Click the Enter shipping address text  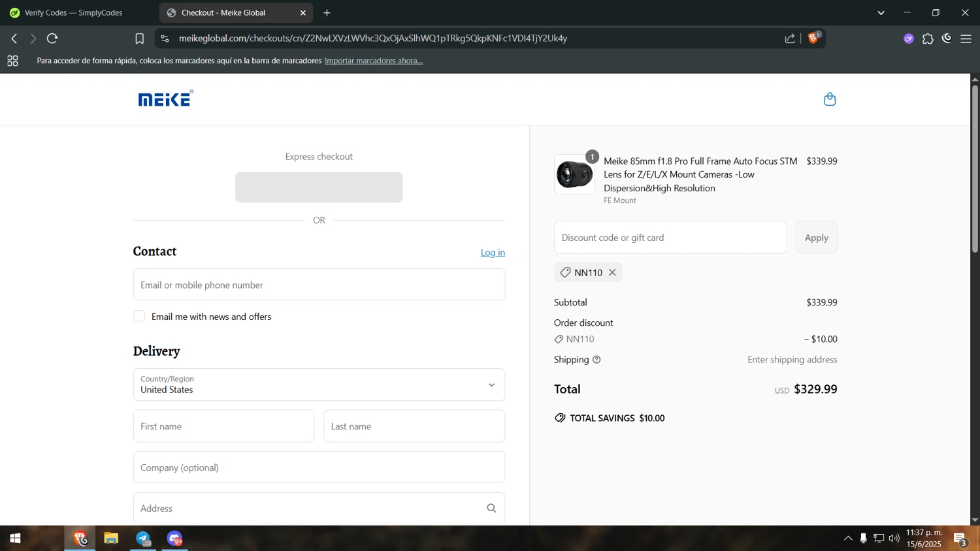(x=792, y=360)
